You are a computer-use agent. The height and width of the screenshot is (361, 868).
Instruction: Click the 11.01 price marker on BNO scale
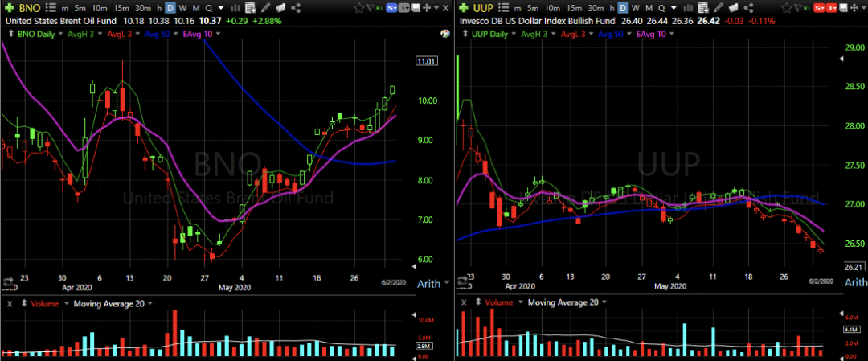[x=426, y=61]
